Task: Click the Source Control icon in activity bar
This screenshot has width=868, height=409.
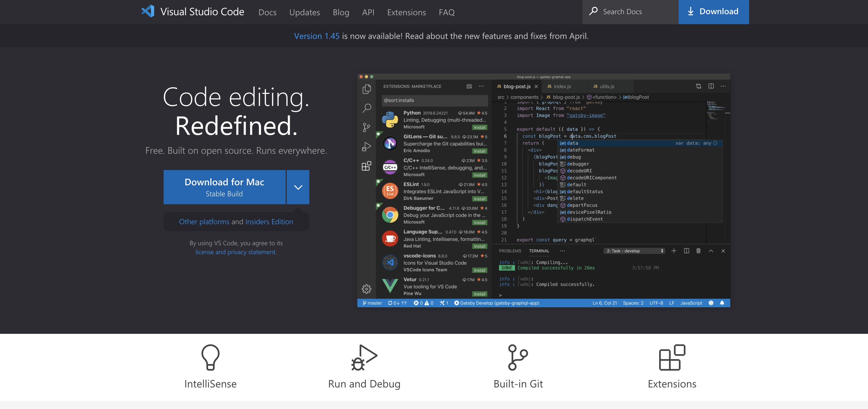Action: [366, 127]
